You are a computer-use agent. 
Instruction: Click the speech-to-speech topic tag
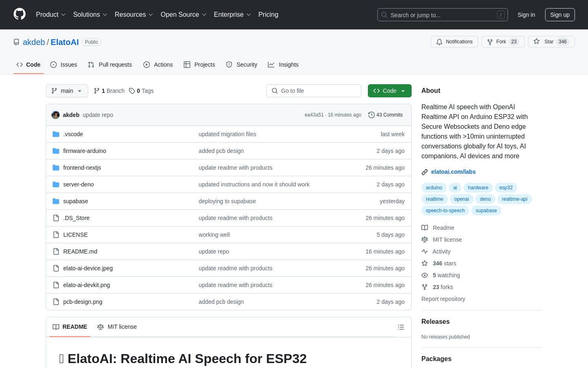[x=445, y=211]
